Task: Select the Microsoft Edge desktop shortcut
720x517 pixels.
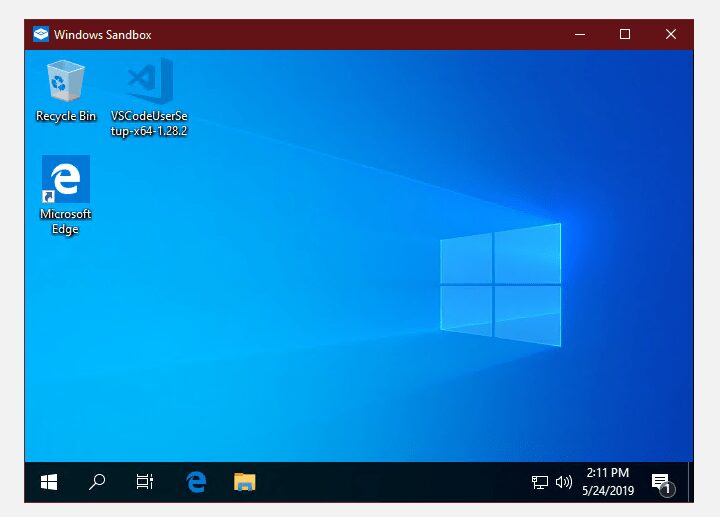Action: point(66,195)
